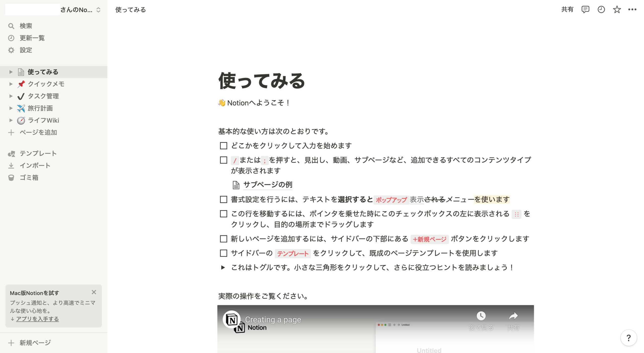Check the どこかをクリックして入力を始めます box
Screen dimensions: 644x353
click(223, 146)
